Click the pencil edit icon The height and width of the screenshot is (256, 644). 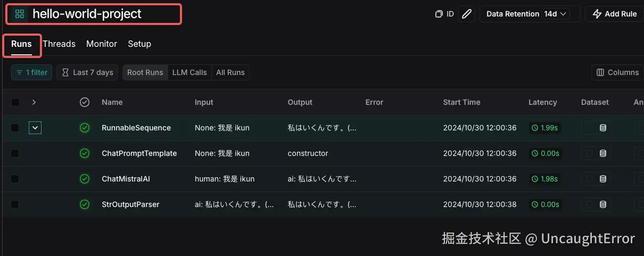pyautogui.click(x=467, y=14)
